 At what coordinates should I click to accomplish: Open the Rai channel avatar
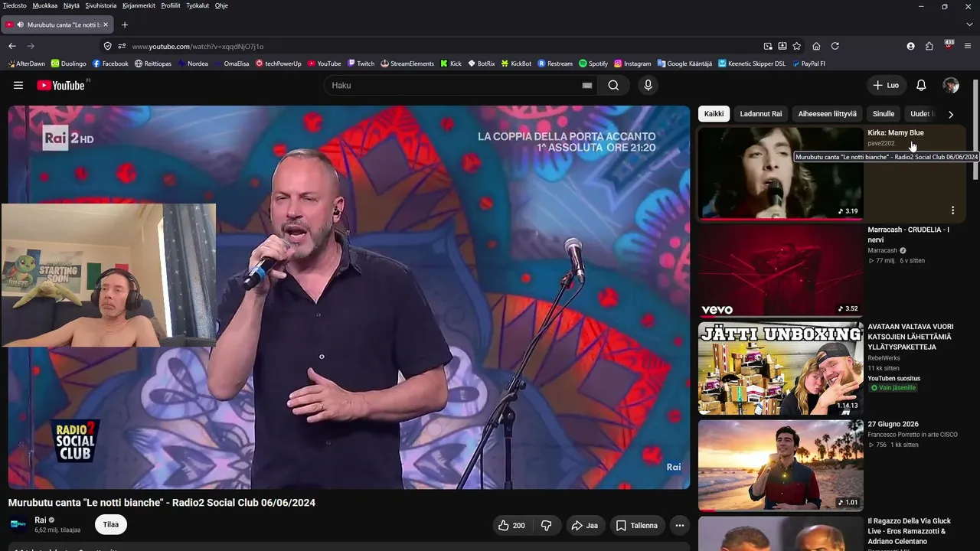[x=18, y=525]
